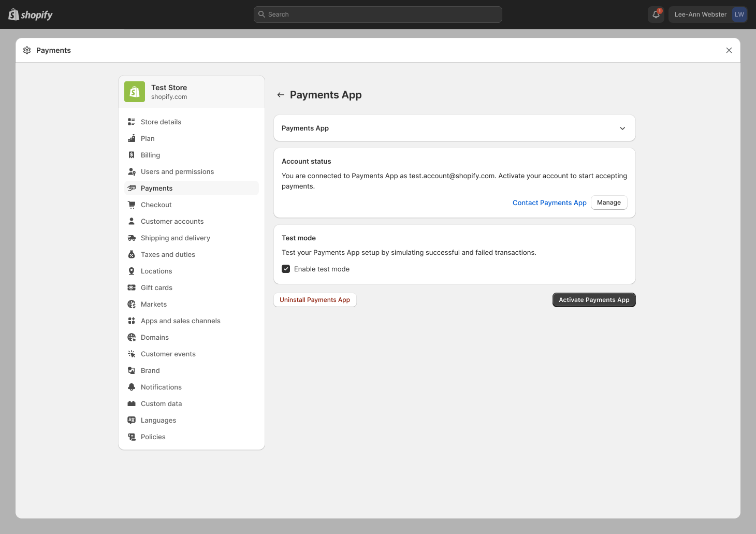Click Contact Payments App link

(549, 203)
